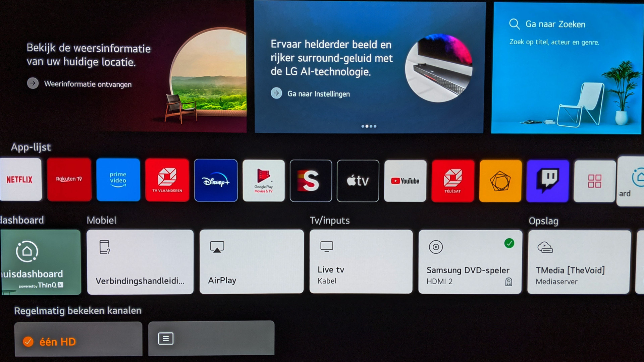Image resolution: width=644 pixels, height=362 pixels.
Task: Launch Twitch streaming app
Action: click(x=548, y=180)
